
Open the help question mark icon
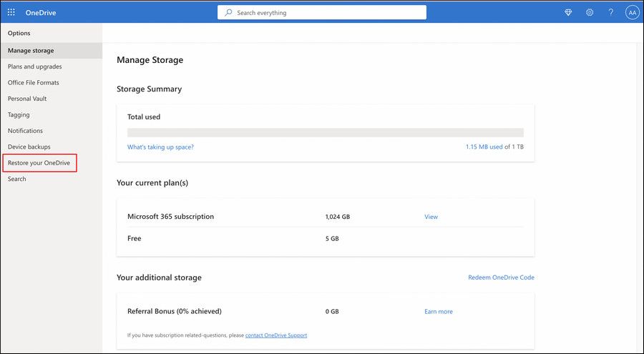pos(611,13)
